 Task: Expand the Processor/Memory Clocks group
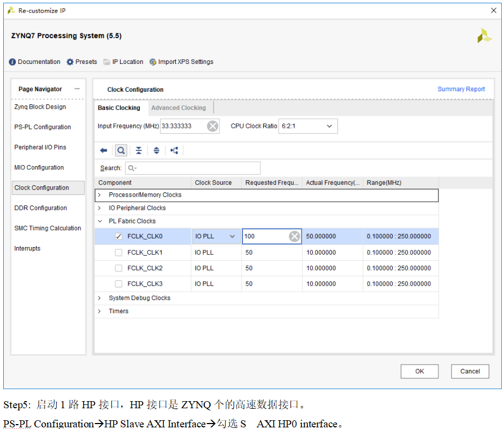point(99,195)
